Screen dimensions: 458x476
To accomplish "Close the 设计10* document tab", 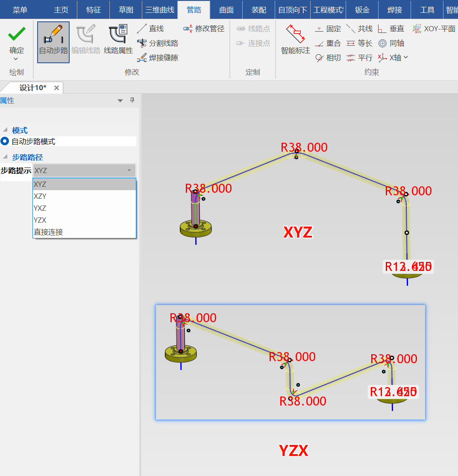I will (56, 88).
